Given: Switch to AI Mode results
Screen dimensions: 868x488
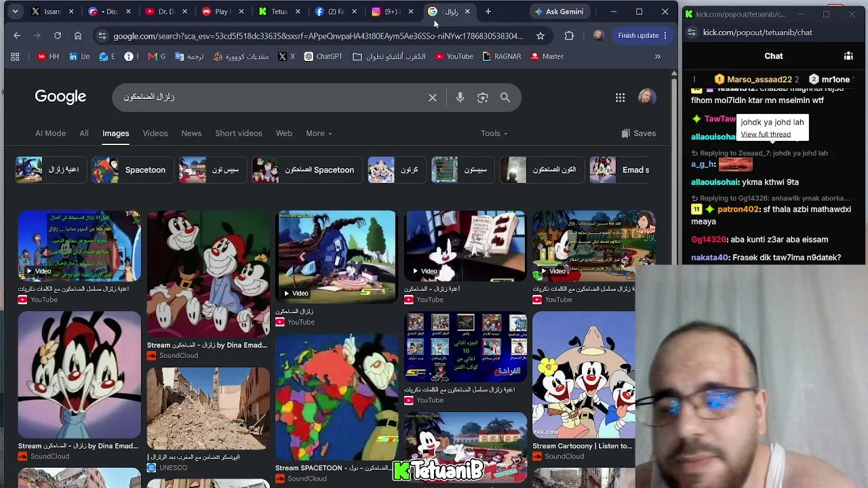Looking at the screenshot, I should click(50, 134).
